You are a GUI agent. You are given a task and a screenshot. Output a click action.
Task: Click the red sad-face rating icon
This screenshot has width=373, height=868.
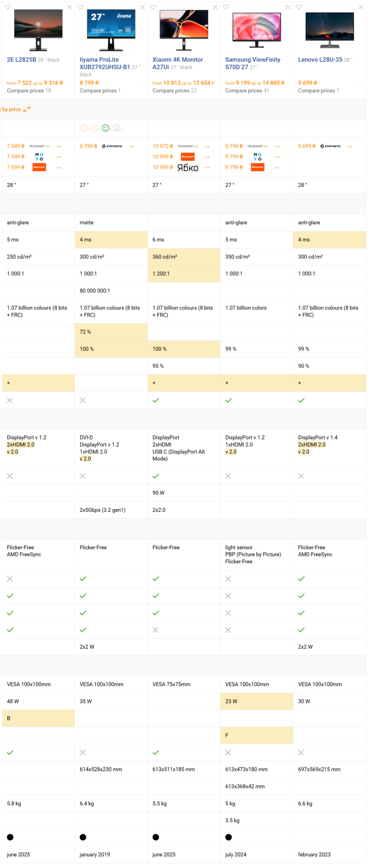[x=84, y=128]
